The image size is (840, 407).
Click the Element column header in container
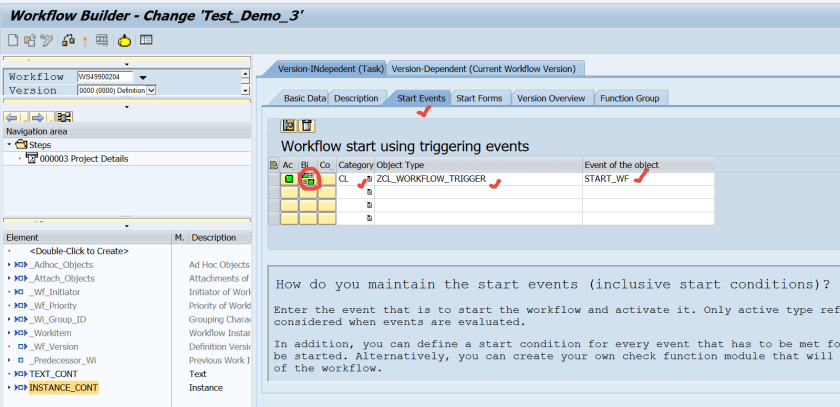(x=87, y=238)
